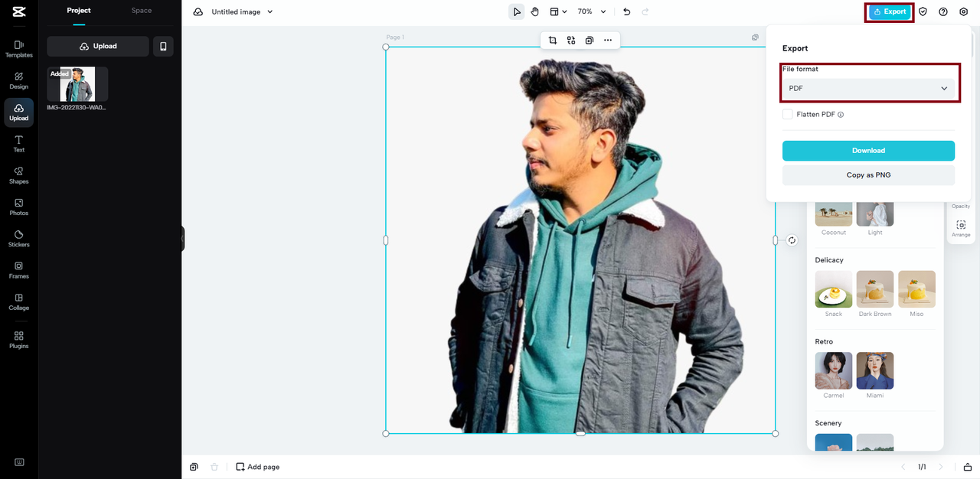Click Add page button
This screenshot has height=479, width=980.
coord(257,467)
